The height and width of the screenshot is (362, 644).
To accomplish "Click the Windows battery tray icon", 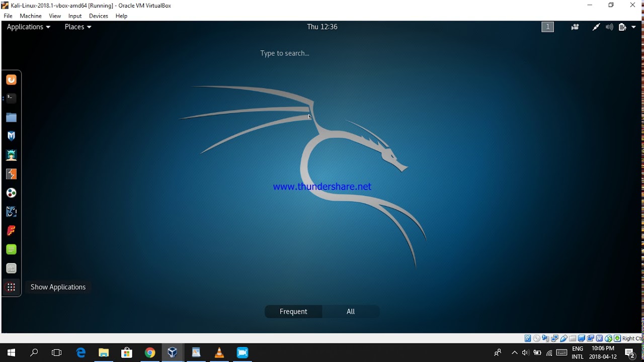I will point(537,353).
